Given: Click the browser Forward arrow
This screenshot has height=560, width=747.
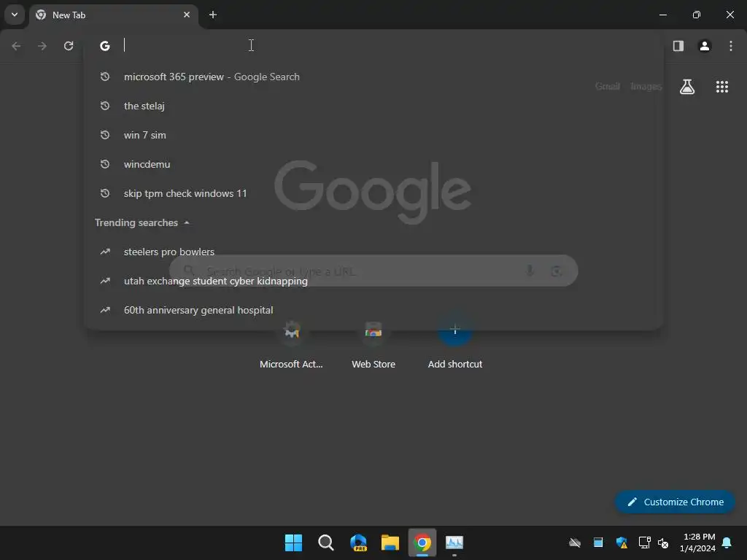Looking at the screenshot, I should (x=42, y=46).
